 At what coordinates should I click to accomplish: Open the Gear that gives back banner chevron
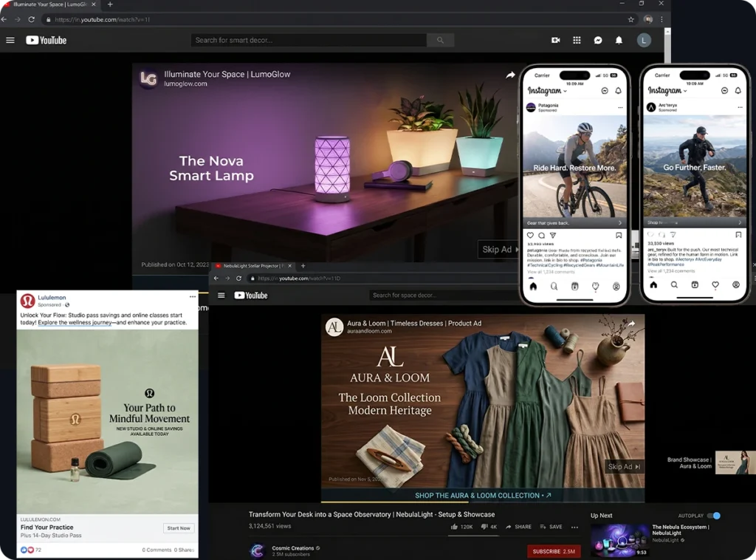619,223
